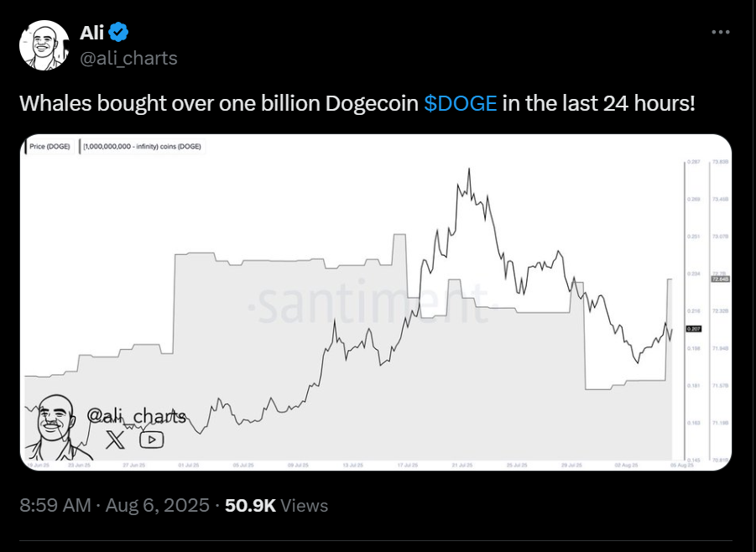Click the @ali_charts text in chart watermark
This screenshot has width=756, height=552.
(x=137, y=415)
